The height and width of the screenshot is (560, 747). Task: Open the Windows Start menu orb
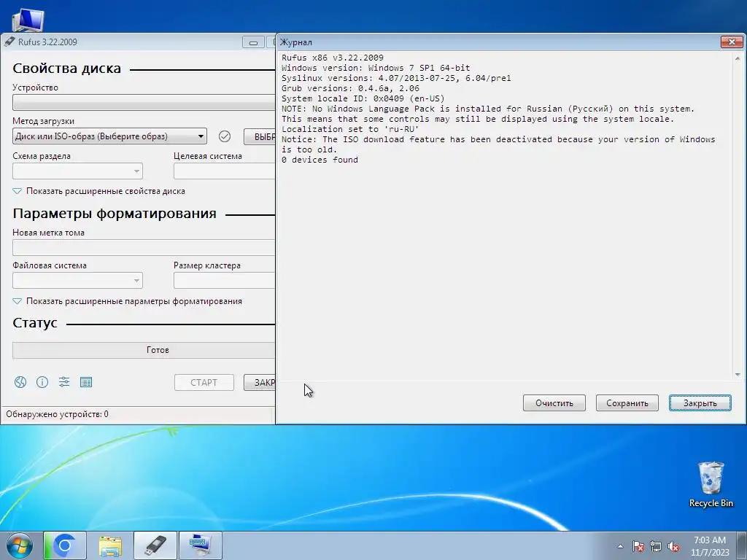tap(20, 545)
